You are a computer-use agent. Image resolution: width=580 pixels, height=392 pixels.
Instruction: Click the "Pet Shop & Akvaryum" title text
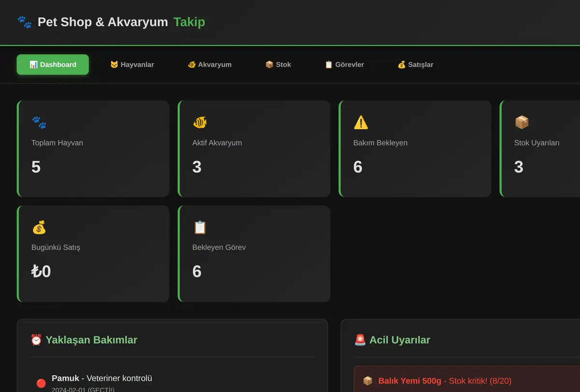point(103,22)
